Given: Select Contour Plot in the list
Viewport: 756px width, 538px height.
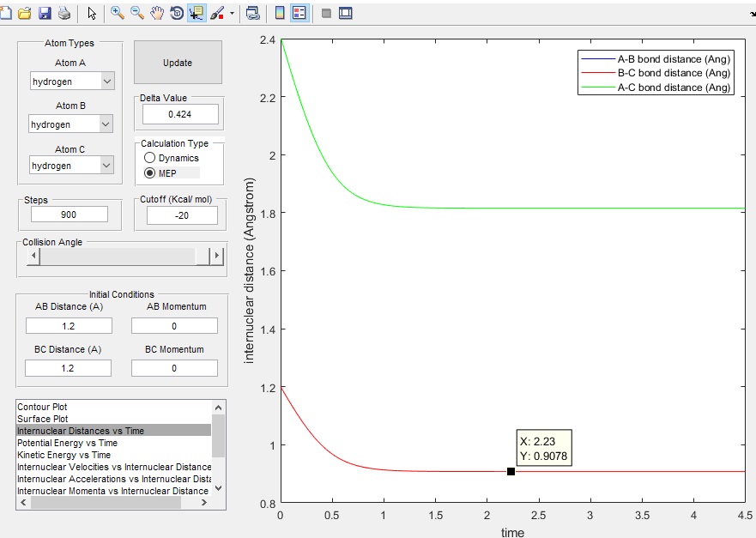Looking at the screenshot, I should point(114,407).
